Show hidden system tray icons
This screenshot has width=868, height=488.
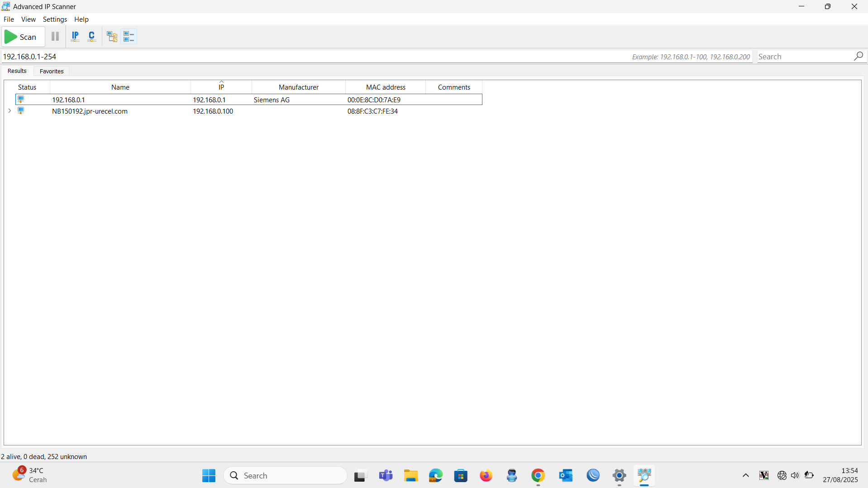745,475
